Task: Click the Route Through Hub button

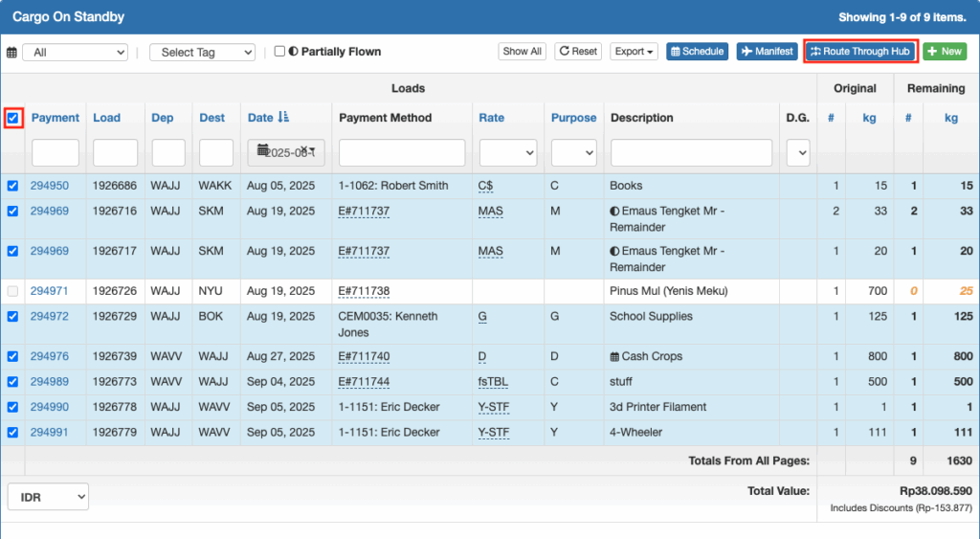Action: point(860,52)
